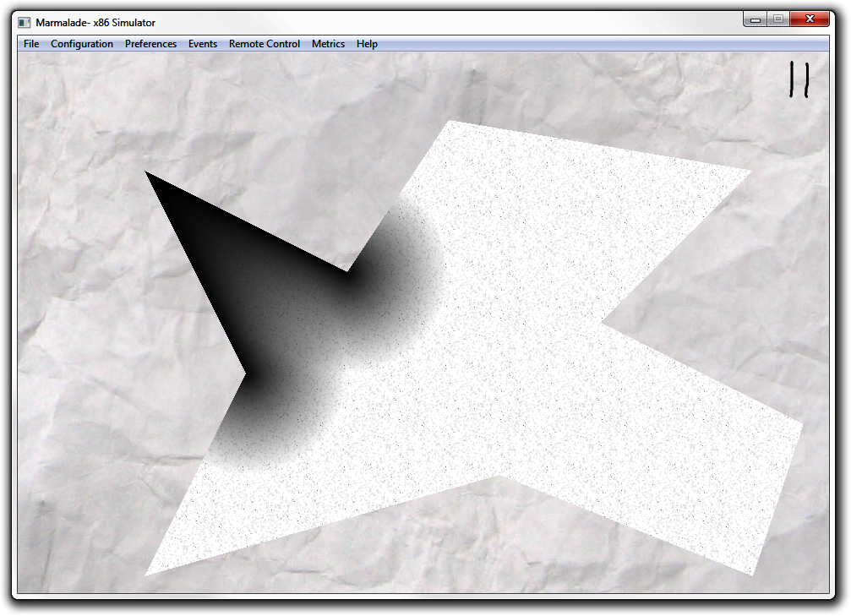Open the Metrics menu

pyautogui.click(x=328, y=44)
